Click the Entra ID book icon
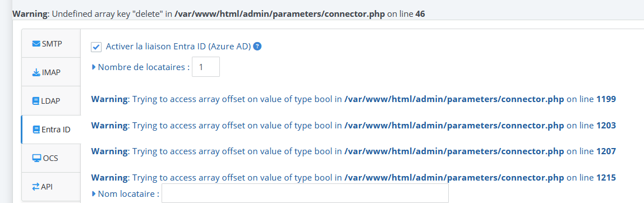The image size is (644, 203). [36, 130]
